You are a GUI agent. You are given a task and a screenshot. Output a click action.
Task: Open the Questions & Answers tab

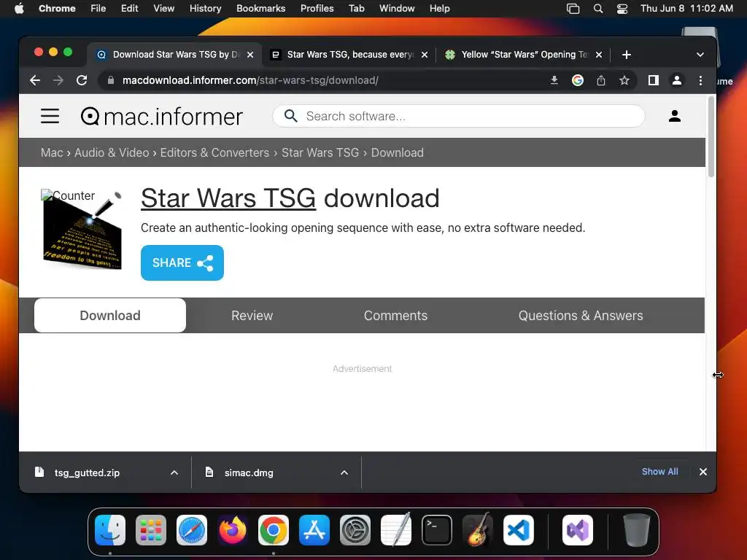tap(581, 315)
